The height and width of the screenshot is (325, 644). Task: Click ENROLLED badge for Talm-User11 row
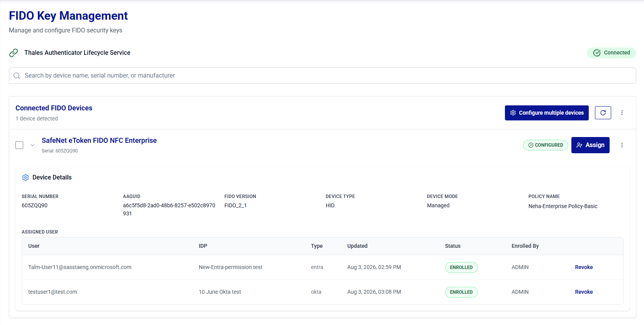coord(461,267)
